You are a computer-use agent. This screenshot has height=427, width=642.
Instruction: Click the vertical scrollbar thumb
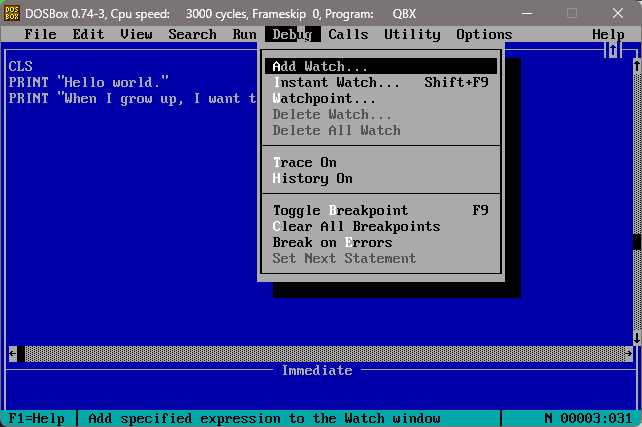(x=637, y=242)
